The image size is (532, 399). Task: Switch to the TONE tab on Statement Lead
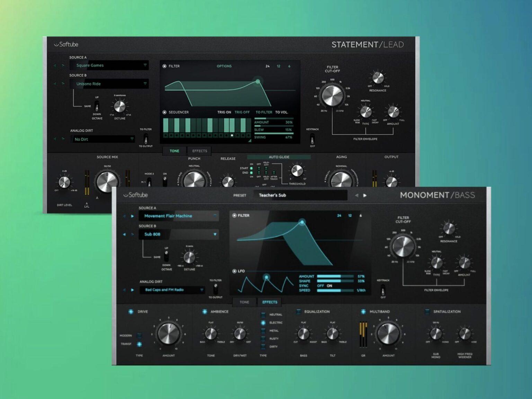[174, 151]
